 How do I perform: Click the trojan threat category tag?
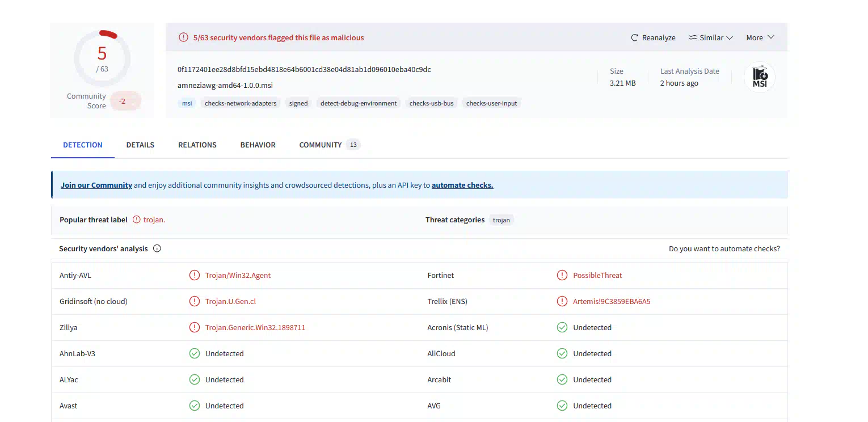[x=502, y=220]
